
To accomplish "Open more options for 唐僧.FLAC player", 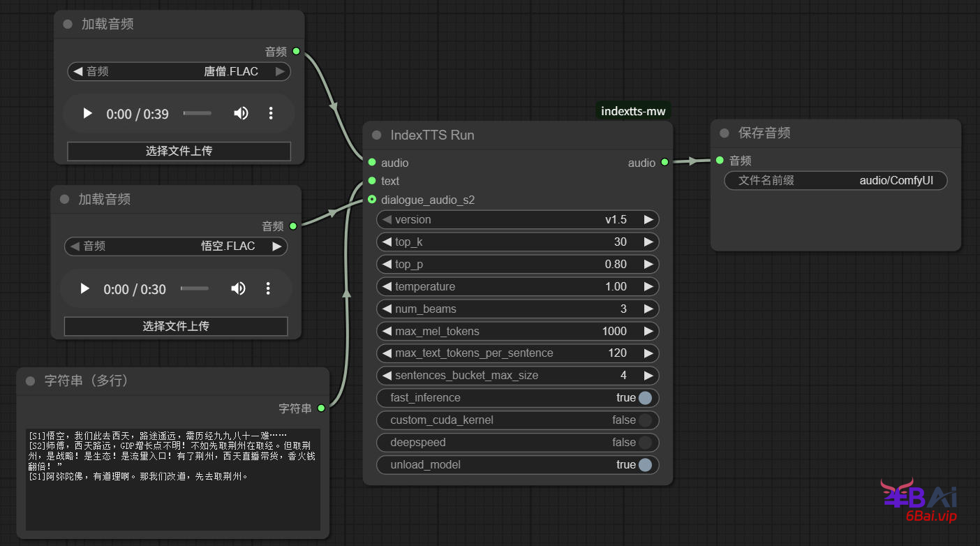I will (x=271, y=113).
